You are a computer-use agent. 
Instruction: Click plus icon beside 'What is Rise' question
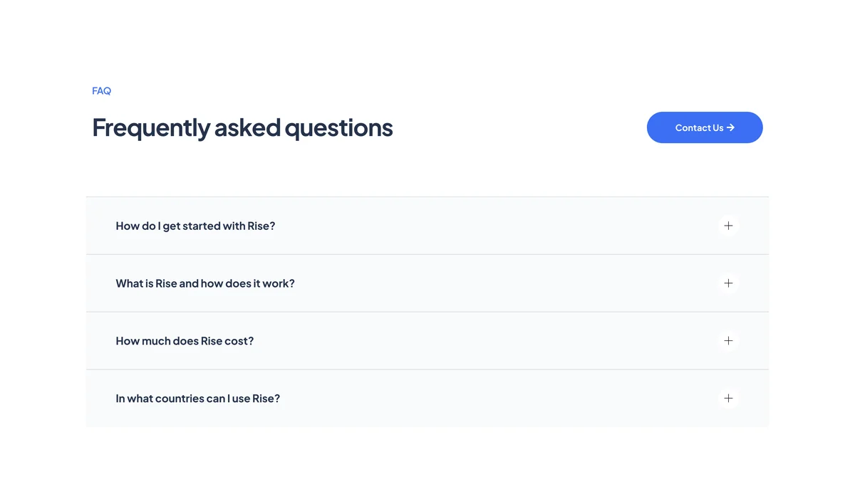728,283
